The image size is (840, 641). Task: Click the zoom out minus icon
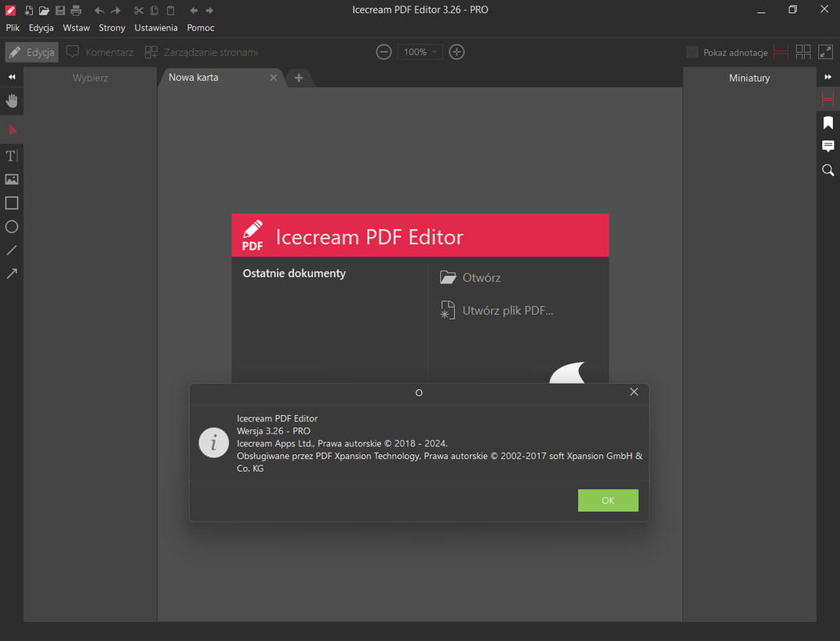[384, 52]
